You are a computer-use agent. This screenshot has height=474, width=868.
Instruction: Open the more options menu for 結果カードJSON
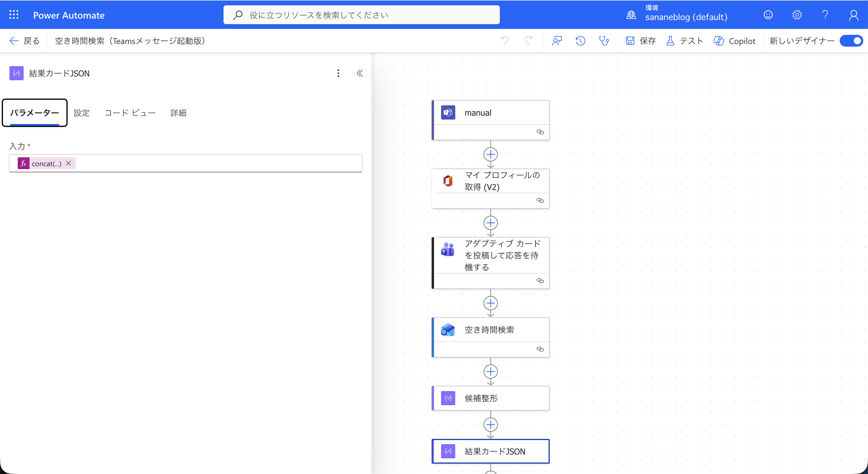(x=338, y=73)
